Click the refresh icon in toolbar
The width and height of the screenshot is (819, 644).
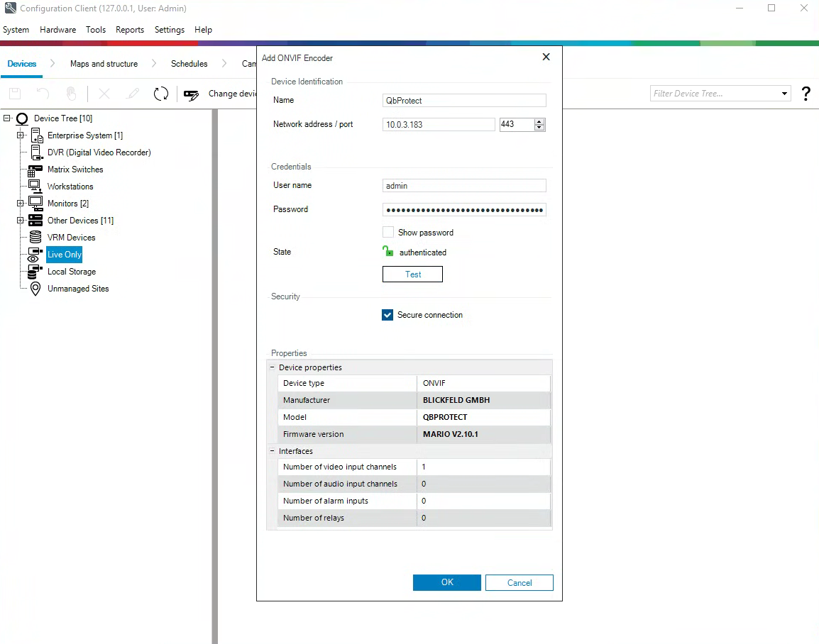[x=161, y=94]
